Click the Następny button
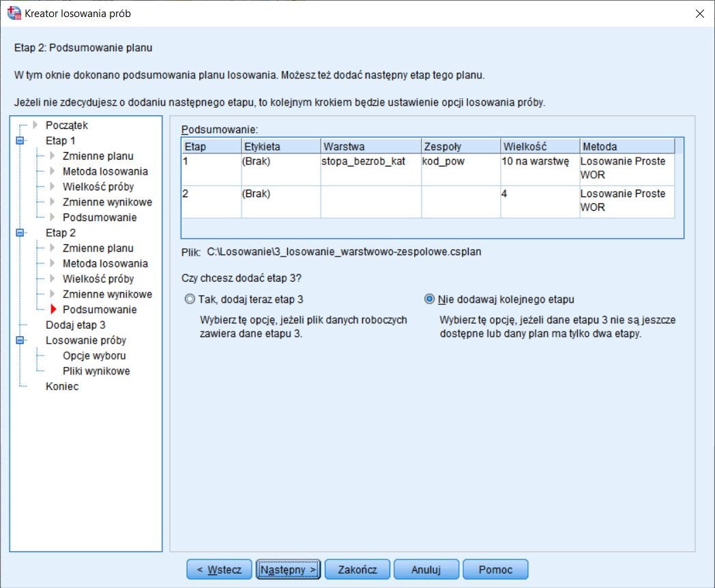The height and width of the screenshot is (588, 715). pos(288,570)
